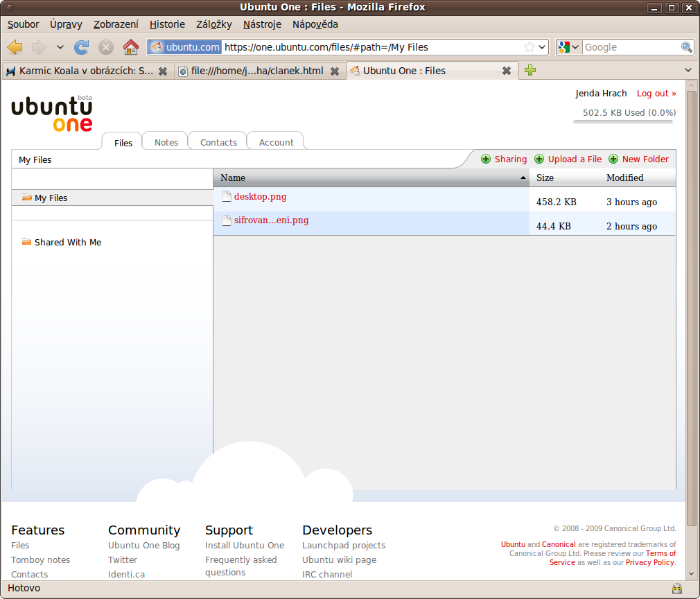700x599 pixels.
Task: Open the Launchpad projects link
Action: pyautogui.click(x=344, y=546)
